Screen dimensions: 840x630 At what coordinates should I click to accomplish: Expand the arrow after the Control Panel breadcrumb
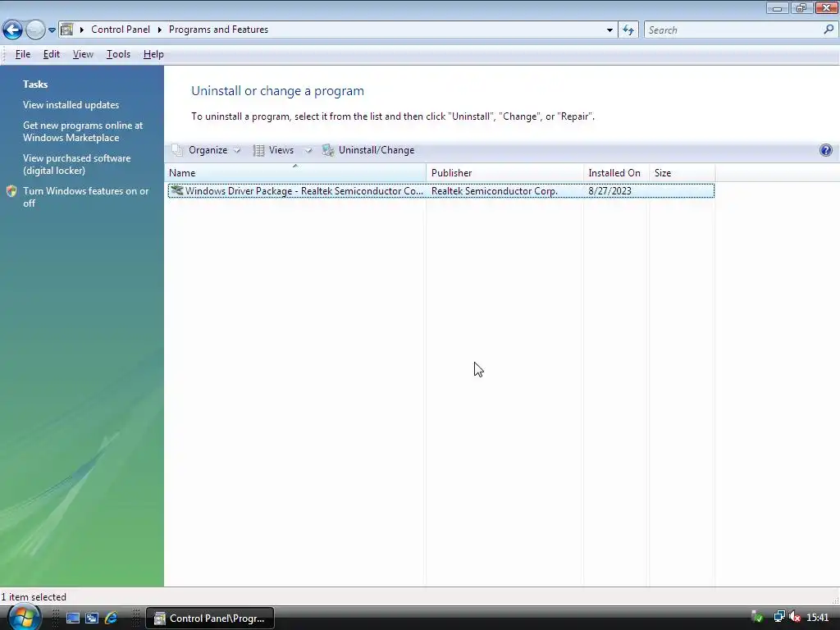coord(160,30)
